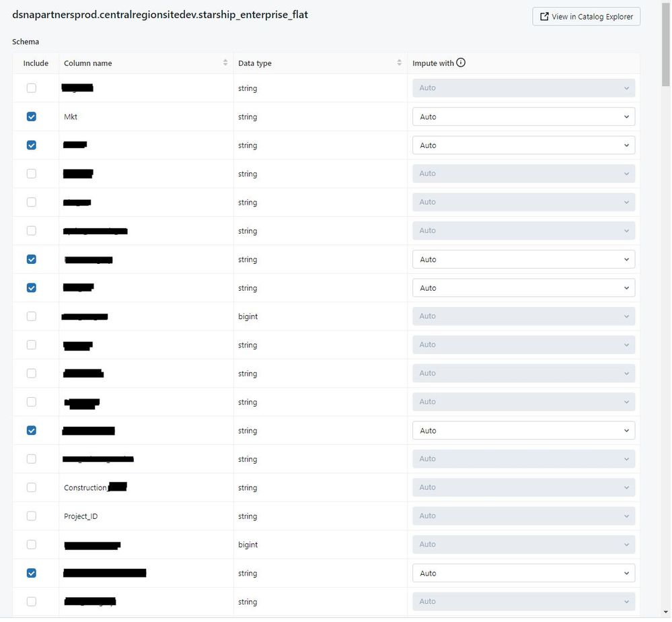Select the Project_ID column name cell
672x622 pixels.
81,516
